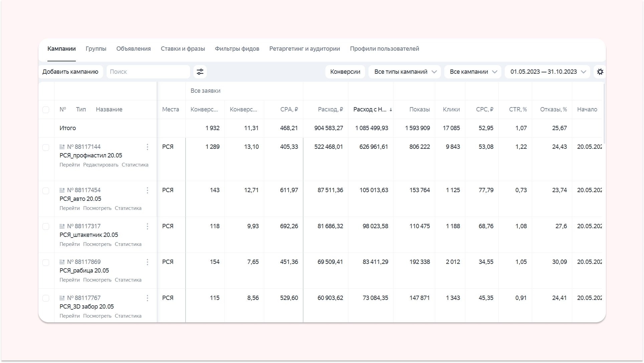Open the filter settings sliders icon
The height and width of the screenshot is (363, 644).
200,72
